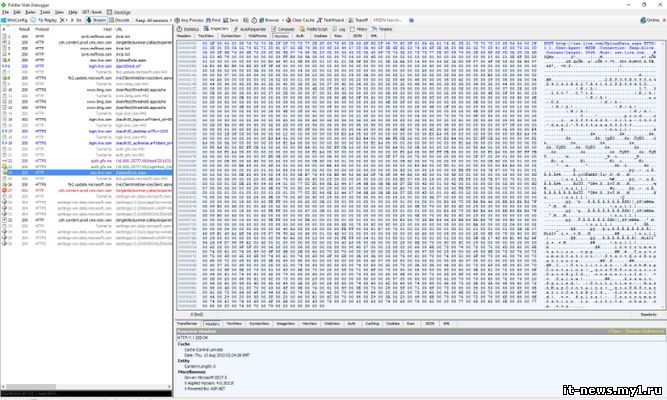
Task: Open the Remove sessions X dropdown
Action: coord(64,20)
